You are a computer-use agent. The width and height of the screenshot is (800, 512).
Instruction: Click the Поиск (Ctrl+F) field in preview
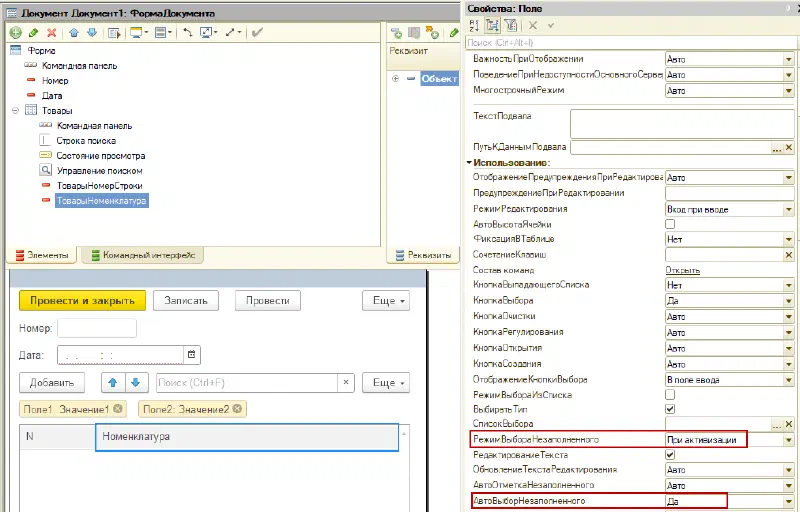[x=247, y=382]
